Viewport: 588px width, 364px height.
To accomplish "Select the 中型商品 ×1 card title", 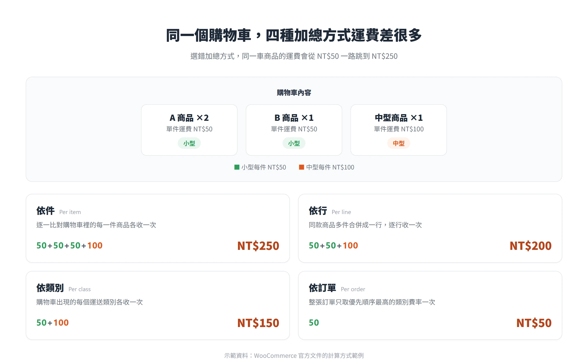I will tap(399, 118).
